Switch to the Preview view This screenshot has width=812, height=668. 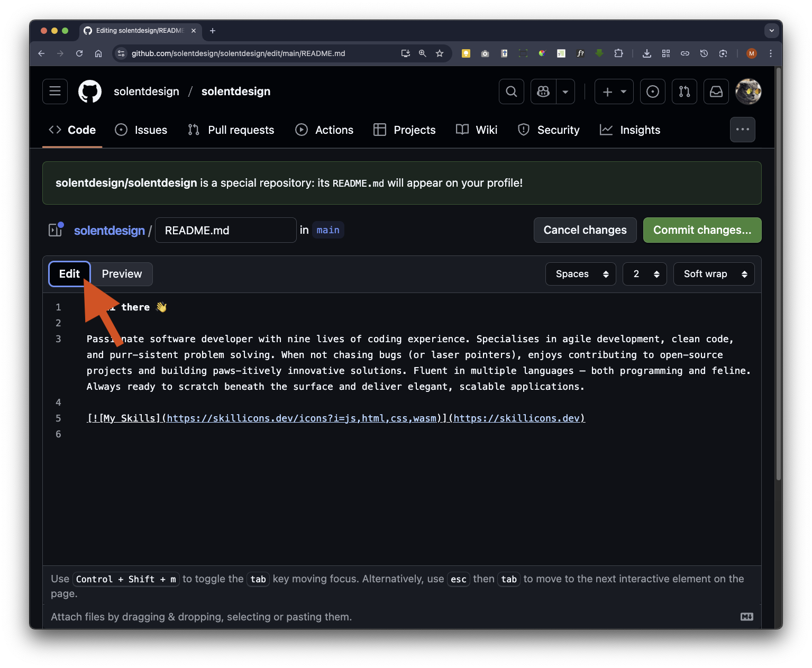click(122, 274)
